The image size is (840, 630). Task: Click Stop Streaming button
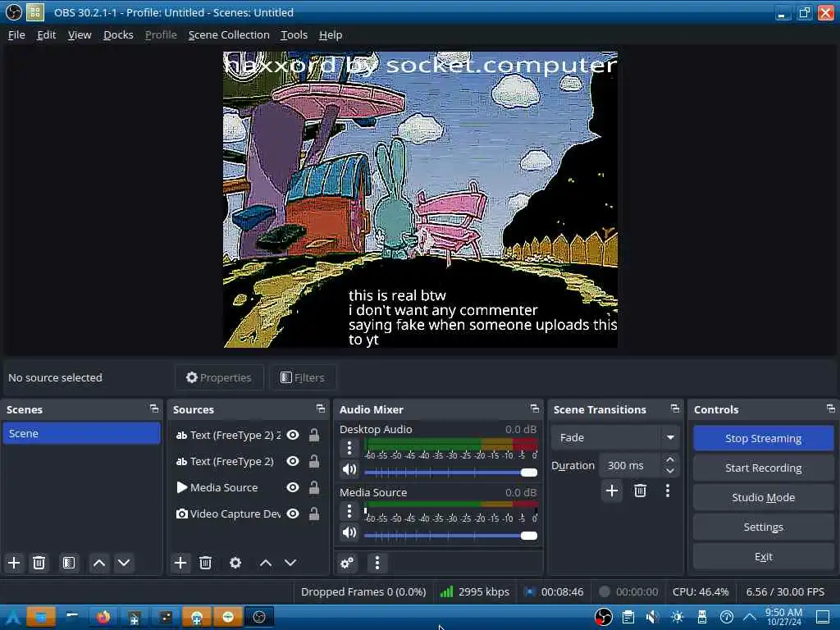764,438
